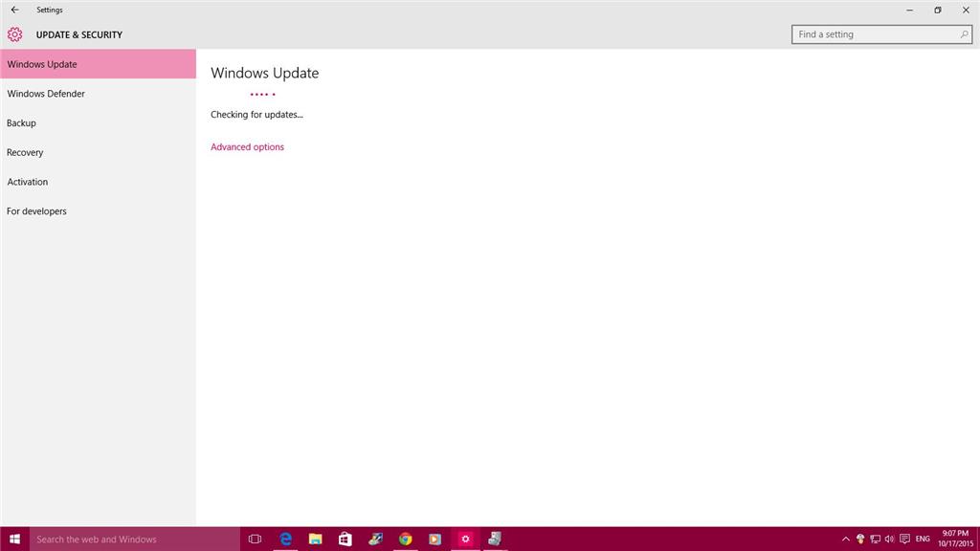Open Task View from the taskbar
The image size is (980, 551).
pos(255,539)
